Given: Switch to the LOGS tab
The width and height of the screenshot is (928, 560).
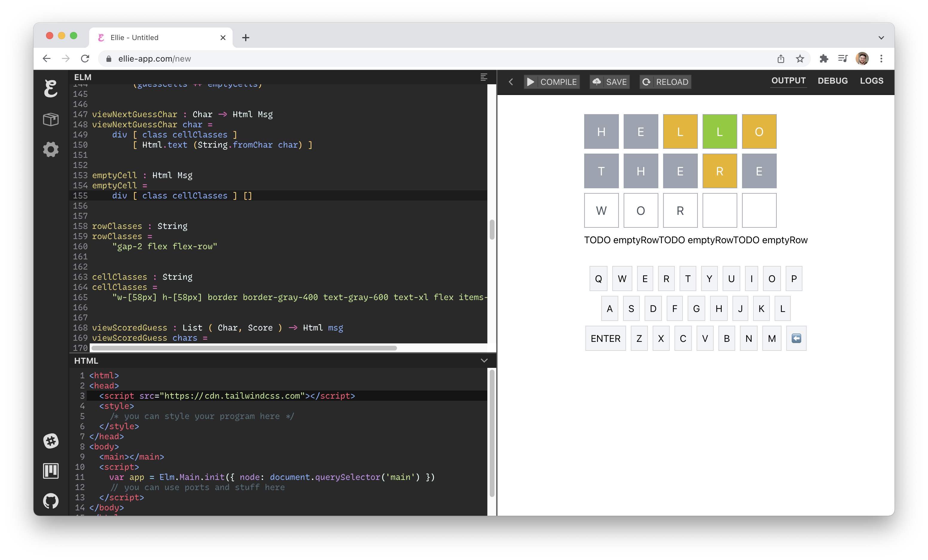Looking at the screenshot, I should tap(871, 81).
